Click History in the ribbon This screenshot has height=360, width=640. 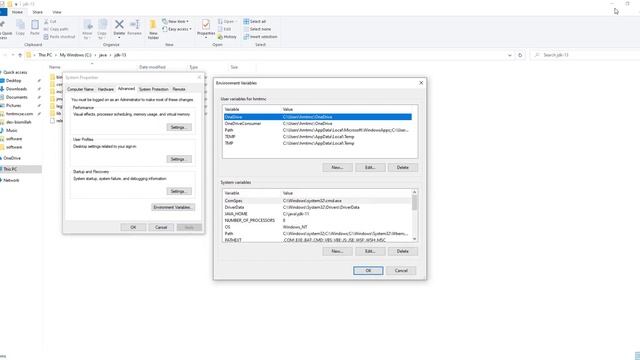click(x=227, y=37)
